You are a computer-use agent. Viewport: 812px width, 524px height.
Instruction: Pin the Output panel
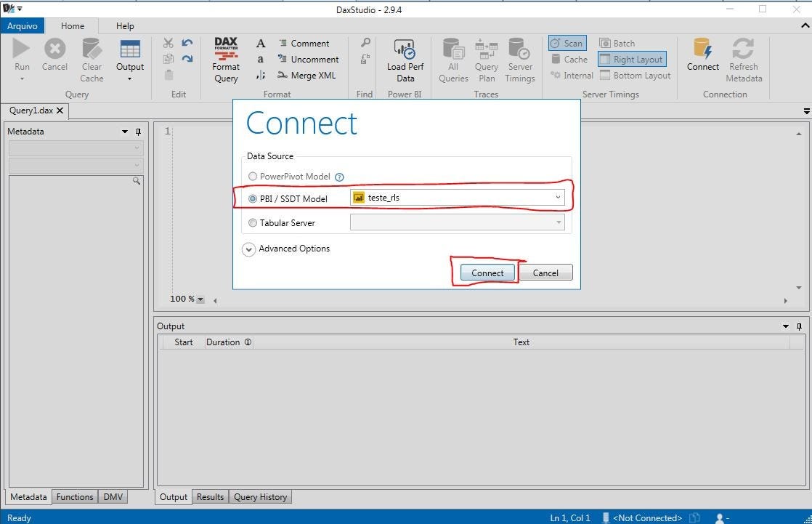click(x=799, y=326)
